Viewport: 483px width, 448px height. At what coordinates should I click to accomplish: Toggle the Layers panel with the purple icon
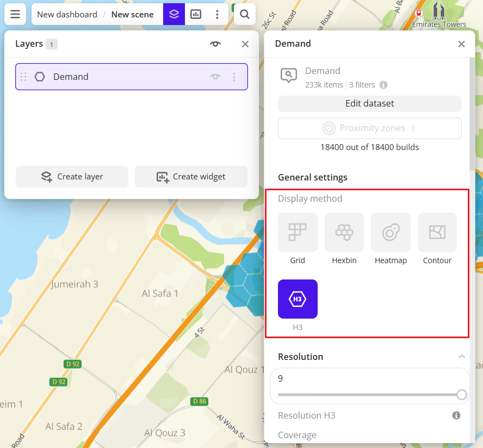(174, 14)
